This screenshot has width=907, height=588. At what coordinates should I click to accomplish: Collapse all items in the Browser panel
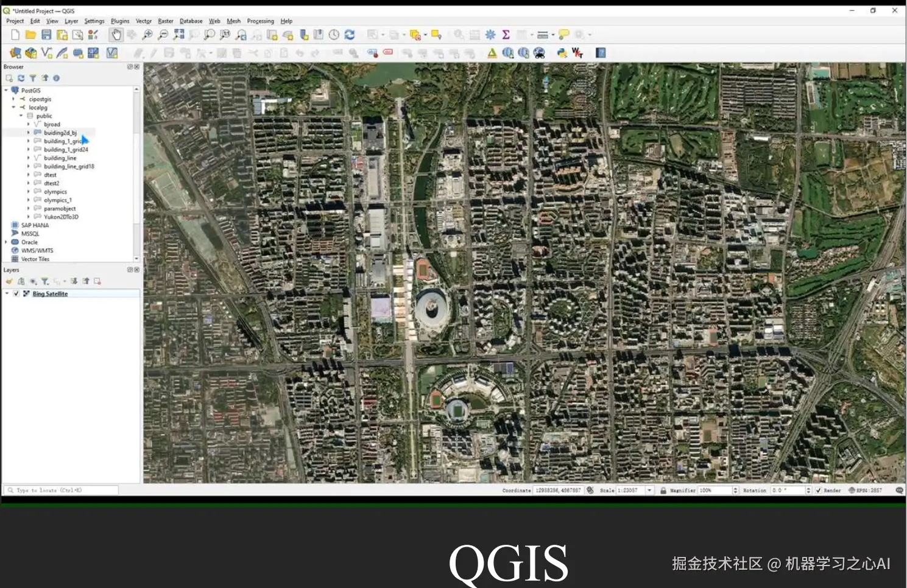(44, 78)
